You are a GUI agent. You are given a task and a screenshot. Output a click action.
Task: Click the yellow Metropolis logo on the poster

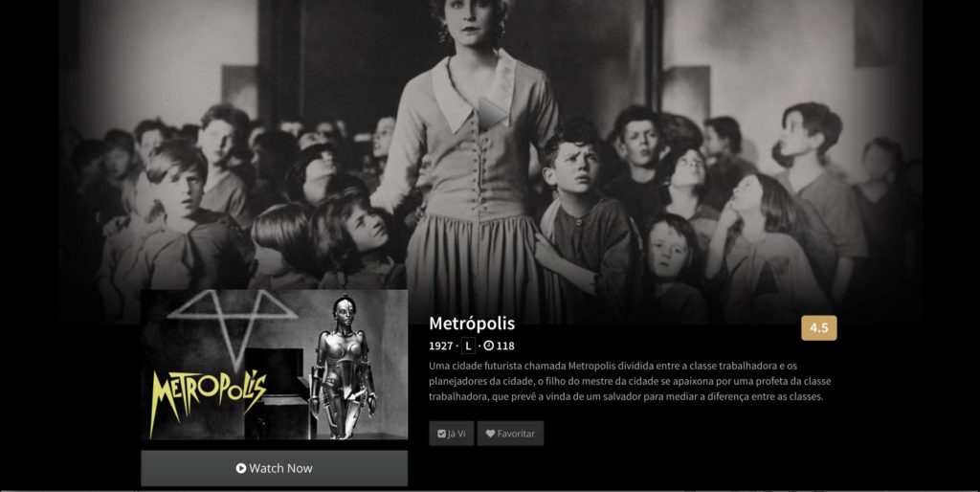(208, 400)
